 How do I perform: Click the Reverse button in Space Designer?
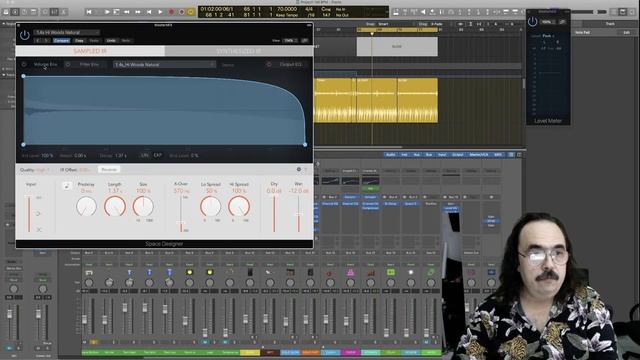pyautogui.click(x=109, y=169)
